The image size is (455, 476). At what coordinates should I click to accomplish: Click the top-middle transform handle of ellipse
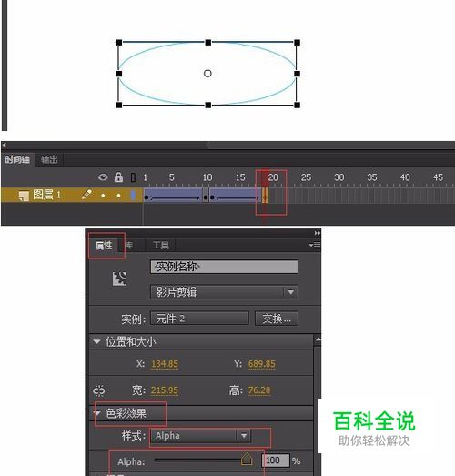click(208, 43)
